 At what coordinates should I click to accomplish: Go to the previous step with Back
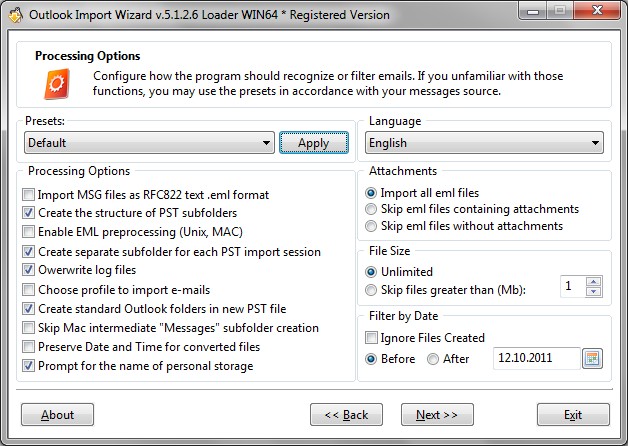click(x=346, y=415)
